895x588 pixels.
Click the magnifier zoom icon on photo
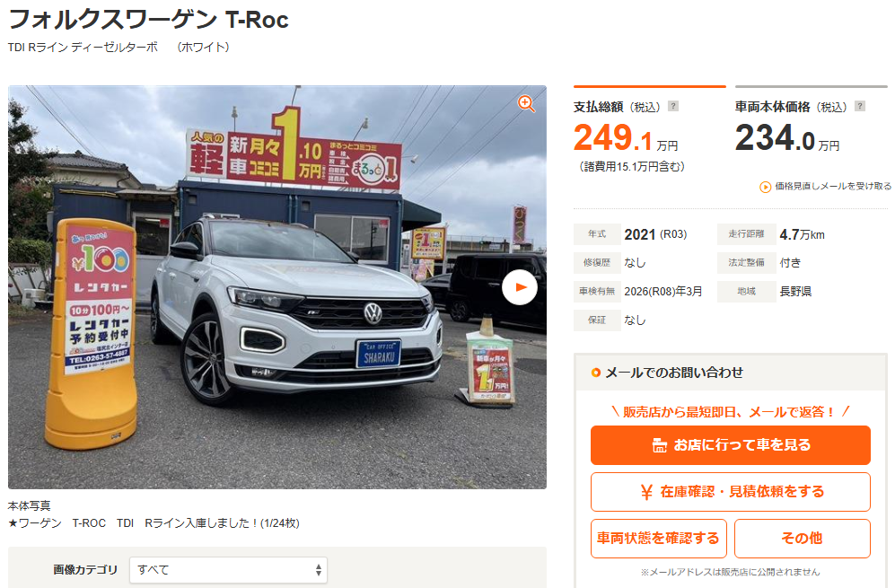[526, 103]
